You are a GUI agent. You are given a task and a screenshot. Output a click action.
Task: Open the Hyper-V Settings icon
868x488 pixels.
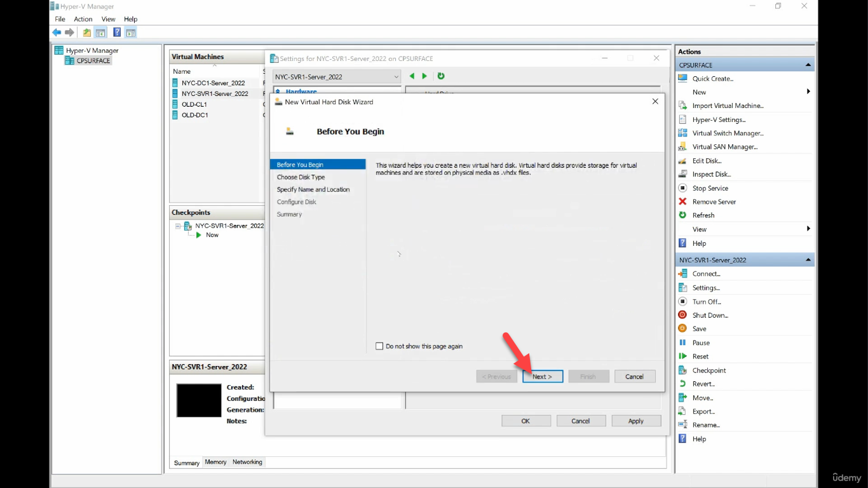coord(682,119)
